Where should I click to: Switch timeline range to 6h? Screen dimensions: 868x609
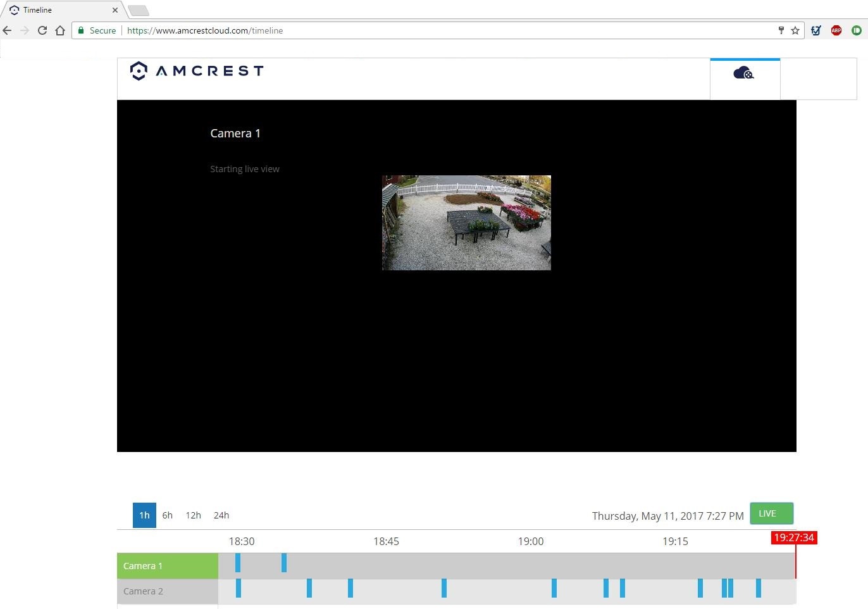[x=168, y=515]
